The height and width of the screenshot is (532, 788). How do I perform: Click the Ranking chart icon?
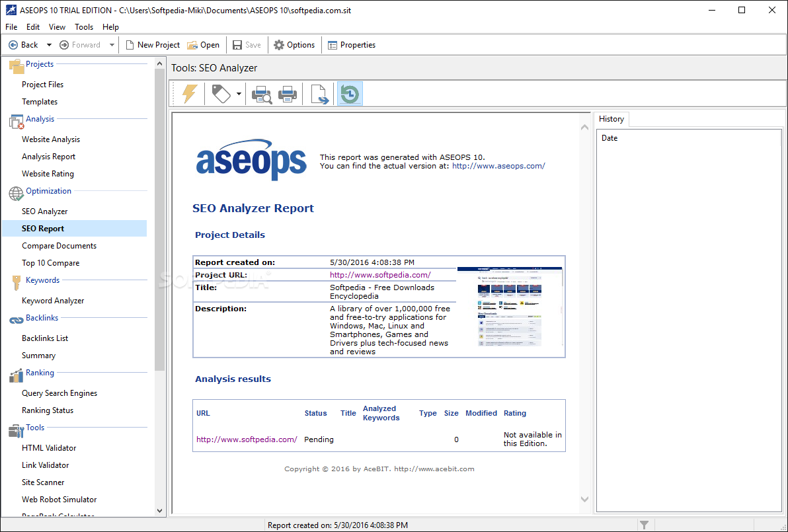pos(16,375)
